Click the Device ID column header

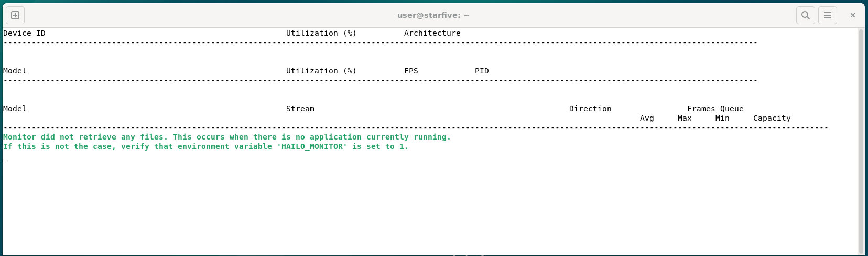24,33
